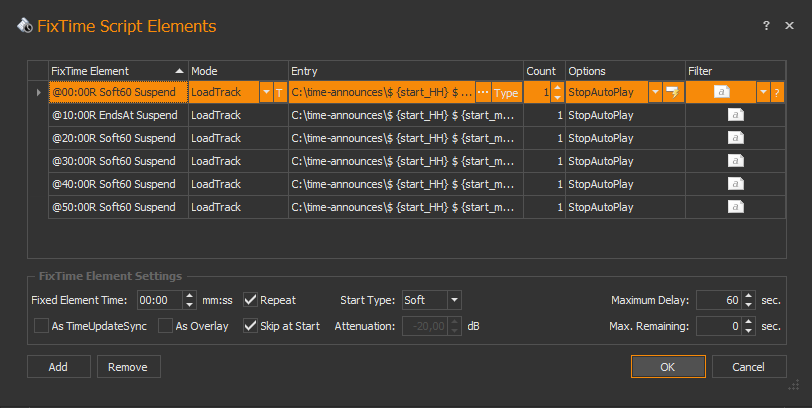Click the filter icon in the @10:00R row
Viewport: 812px width, 408px height.
[x=735, y=116]
